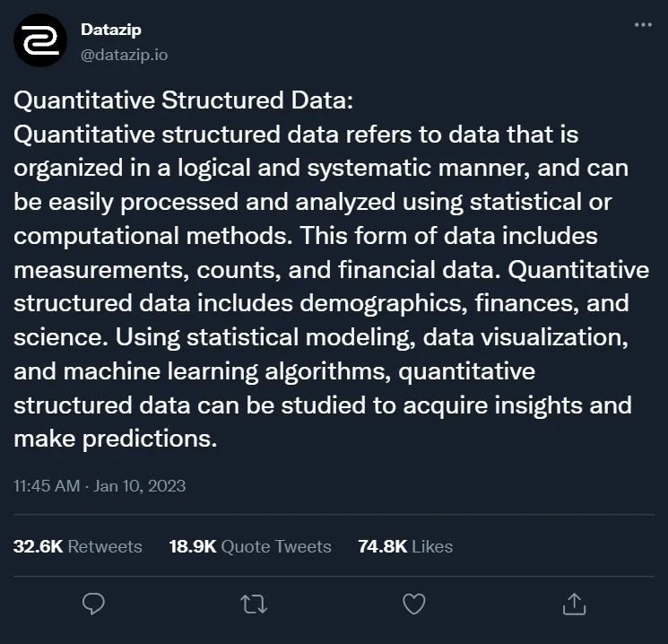The width and height of the screenshot is (668, 644).
Task: Click the word 'Retweets' in the stats row
Action: pos(105,546)
